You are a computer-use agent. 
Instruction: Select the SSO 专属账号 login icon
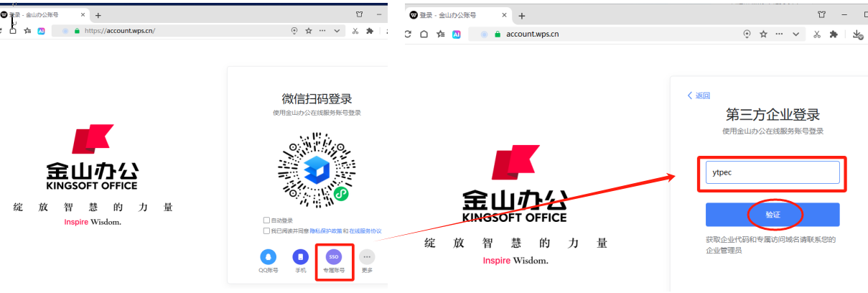point(334,257)
